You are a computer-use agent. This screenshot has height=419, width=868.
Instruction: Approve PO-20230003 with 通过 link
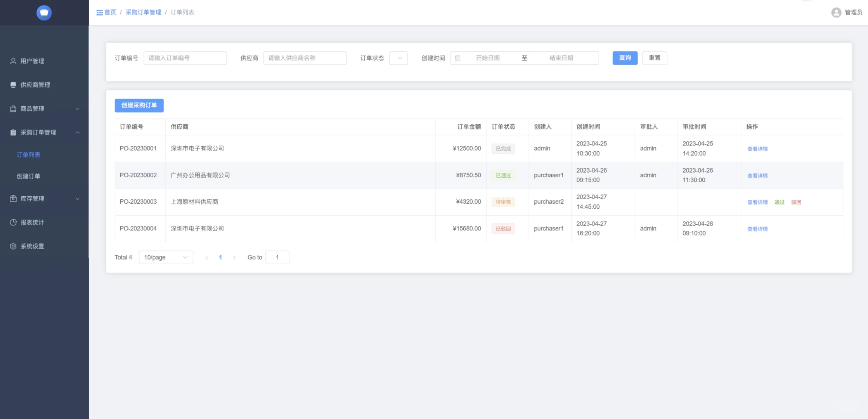[x=779, y=202]
